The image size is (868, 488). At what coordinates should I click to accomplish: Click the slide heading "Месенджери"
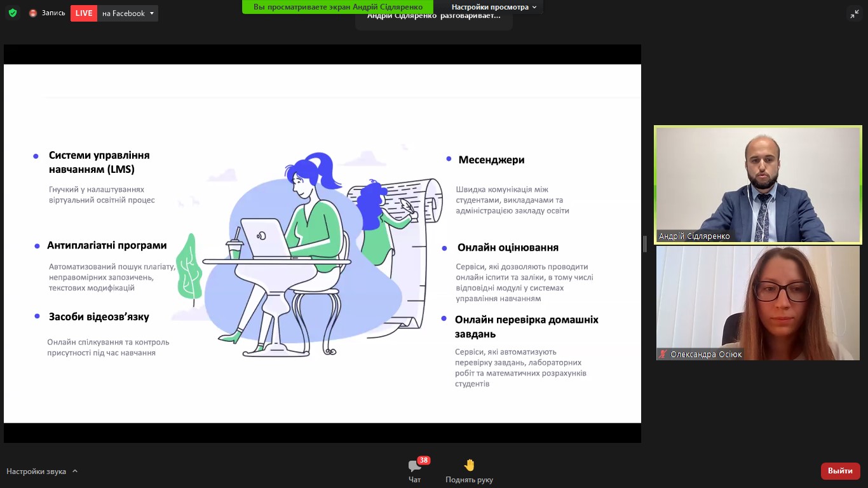tap(491, 159)
